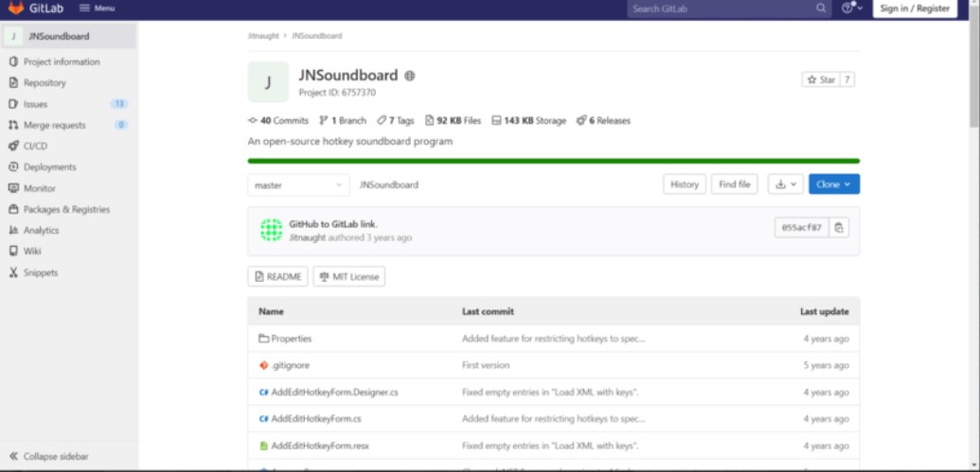Collapse sidebar using double-chevron
This screenshot has width=980, height=472.
click(x=14, y=456)
